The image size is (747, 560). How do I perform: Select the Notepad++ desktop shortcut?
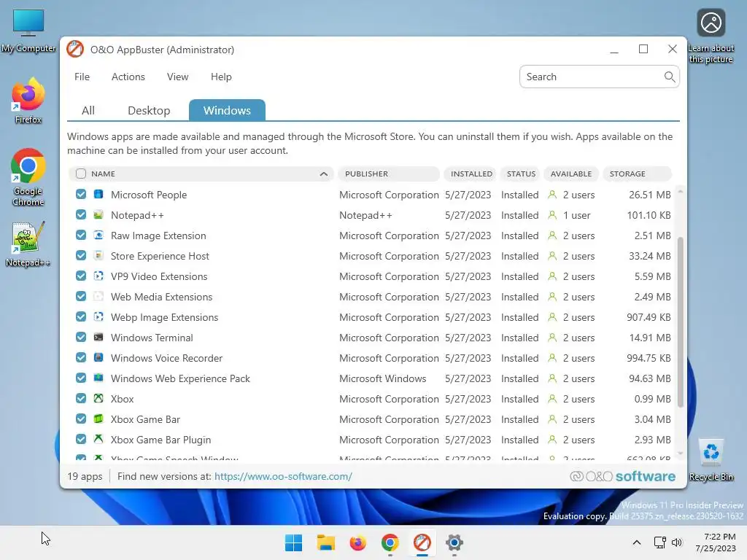coord(28,244)
